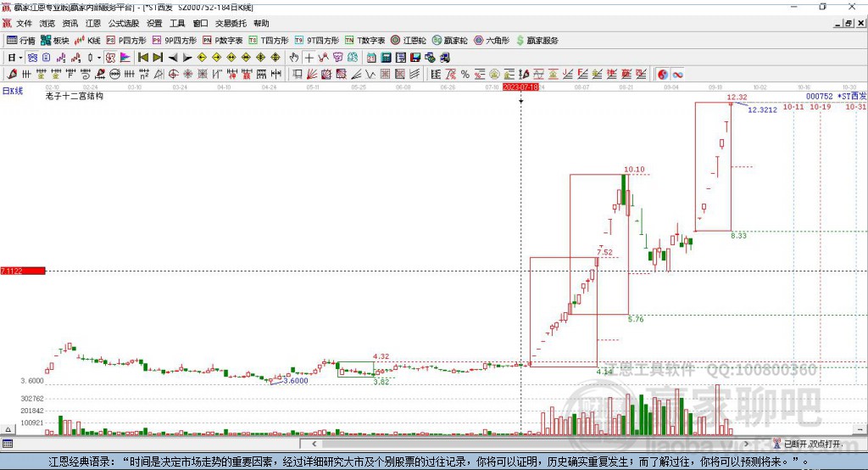
Task: Jump to the first bar with |◀ icon
Action: [x=143, y=58]
